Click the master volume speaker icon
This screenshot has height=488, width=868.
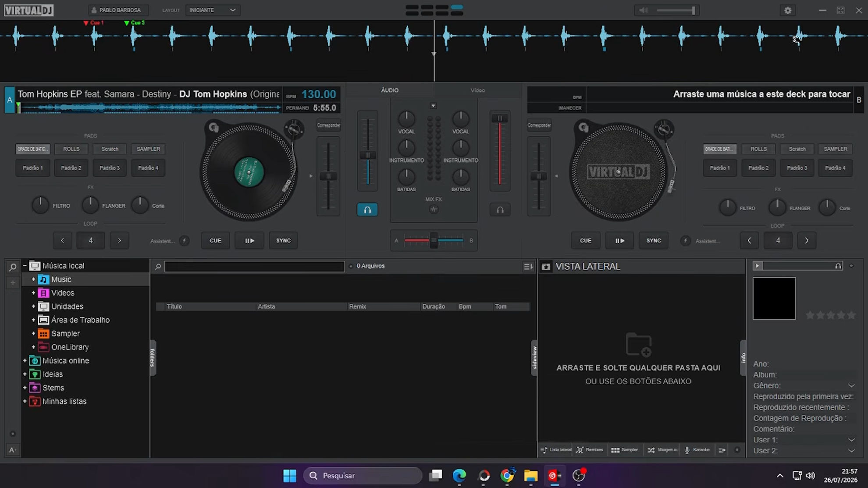[x=643, y=10]
